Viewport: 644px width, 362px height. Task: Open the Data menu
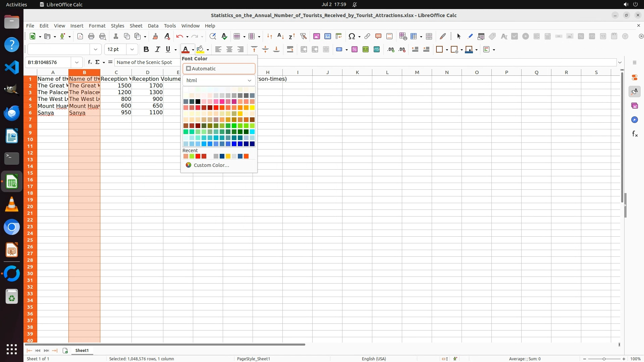point(153,26)
